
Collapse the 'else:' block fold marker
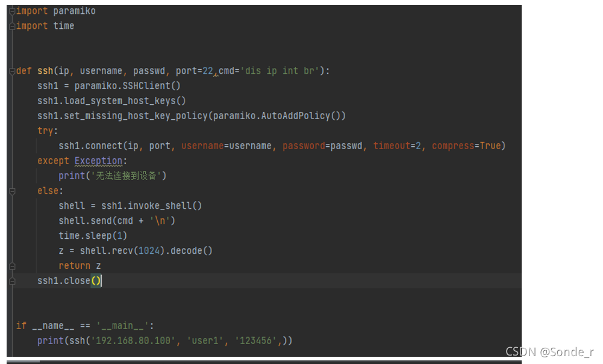point(12,191)
